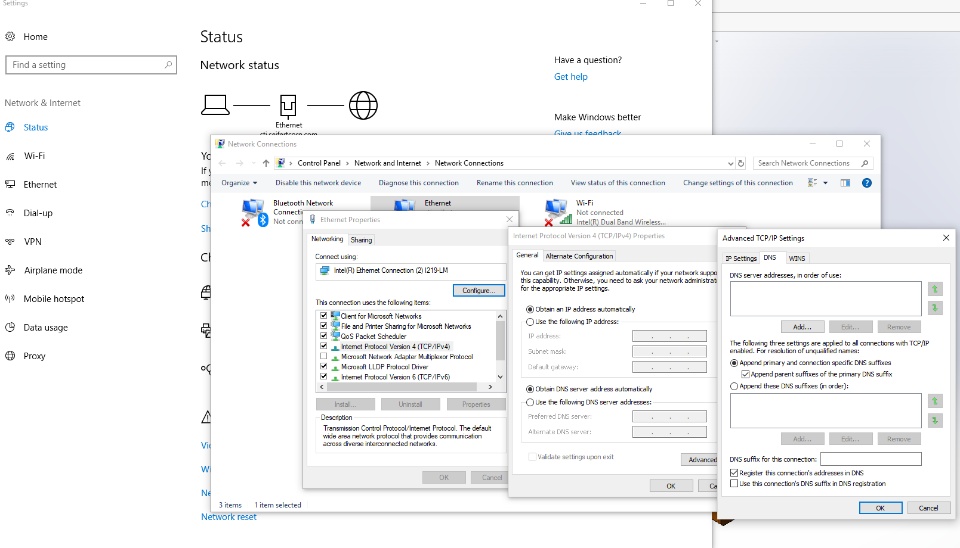The height and width of the screenshot is (548, 960).
Task: Move DNS suffix up in order list
Action: (x=934, y=401)
